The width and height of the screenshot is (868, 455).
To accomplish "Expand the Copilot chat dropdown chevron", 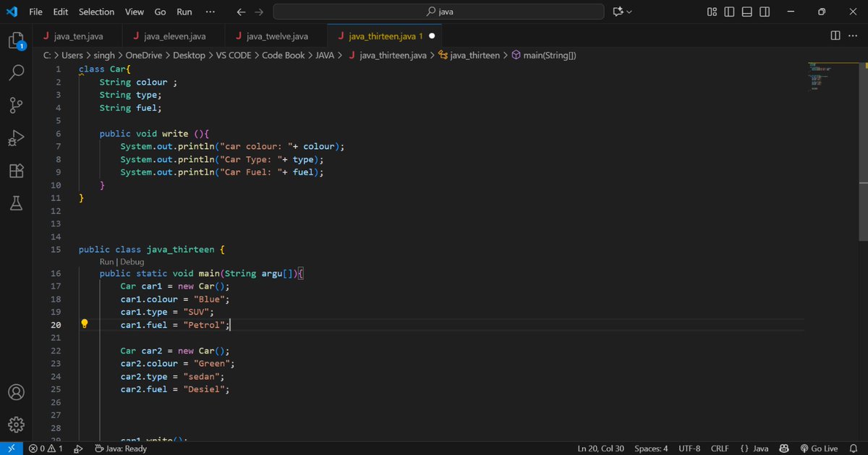I will click(x=629, y=12).
